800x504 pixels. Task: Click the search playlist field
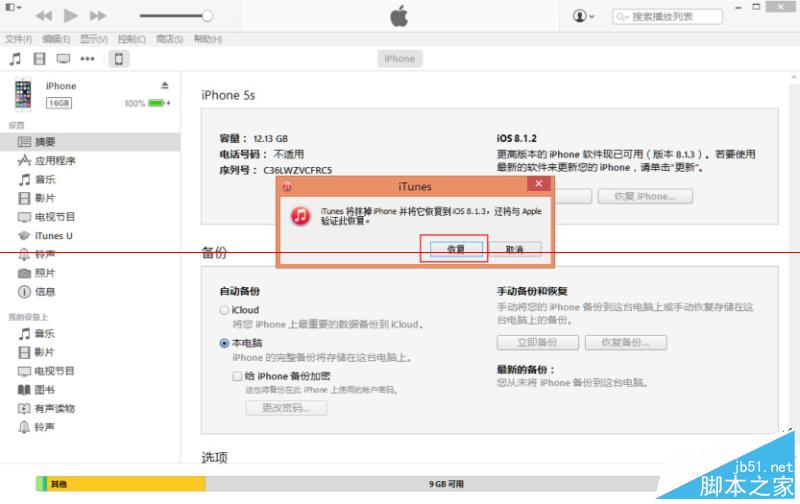point(667,17)
